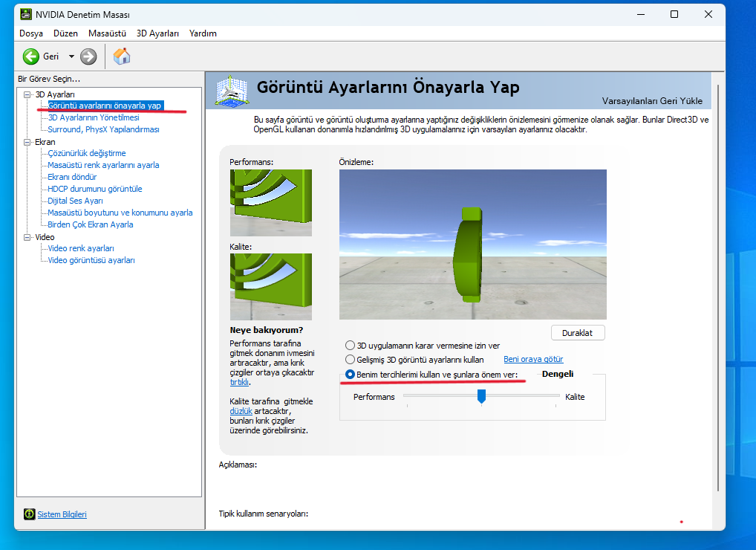Open the Yardım menu
The width and height of the screenshot is (756, 550).
pos(203,33)
